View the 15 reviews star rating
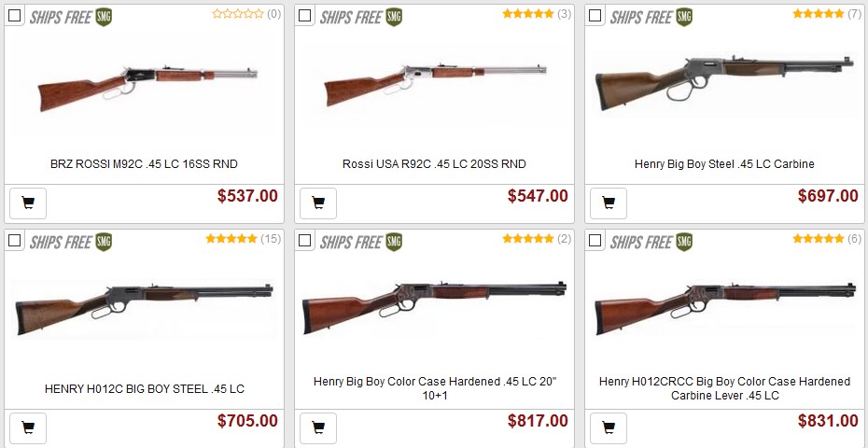This screenshot has height=448, width=868. point(231,239)
